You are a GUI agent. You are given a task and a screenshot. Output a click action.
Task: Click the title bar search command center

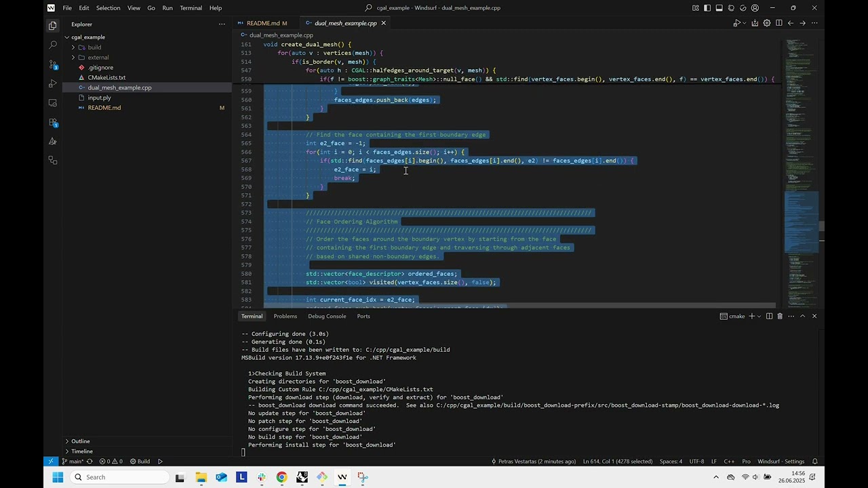(434, 8)
